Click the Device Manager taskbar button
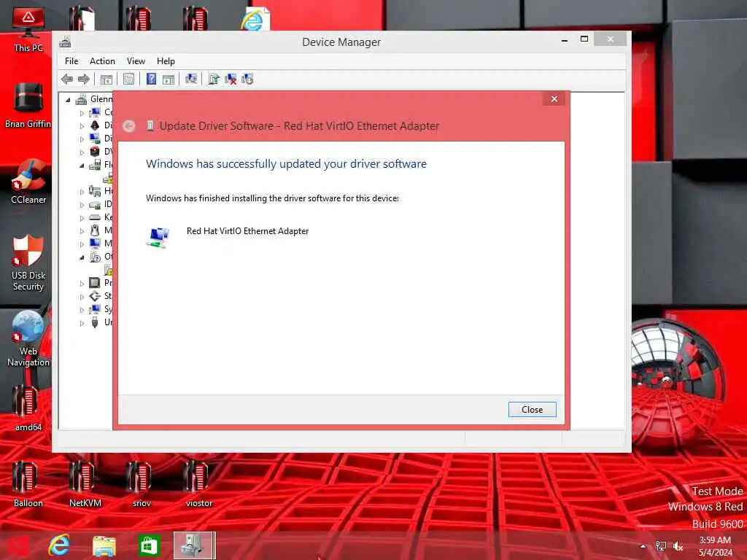Viewport: 747px width, 560px height. pos(194,545)
